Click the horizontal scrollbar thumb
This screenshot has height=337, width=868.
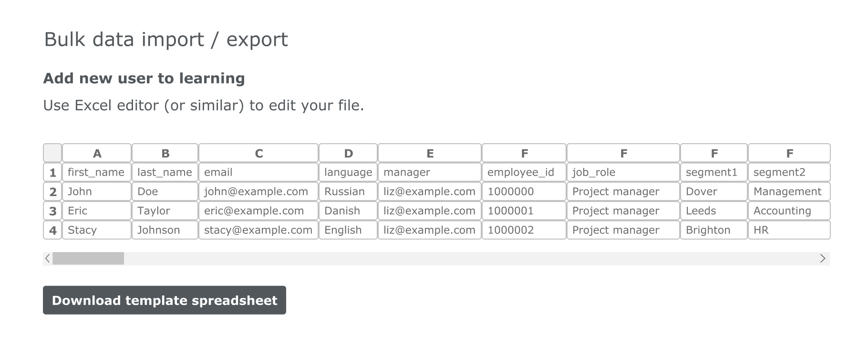[x=88, y=259]
